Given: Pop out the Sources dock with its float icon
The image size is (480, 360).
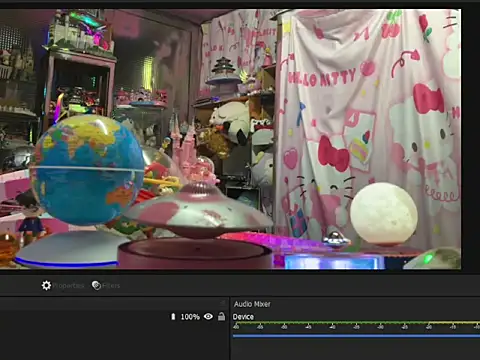Looking at the screenshot, I should [x=222, y=303].
